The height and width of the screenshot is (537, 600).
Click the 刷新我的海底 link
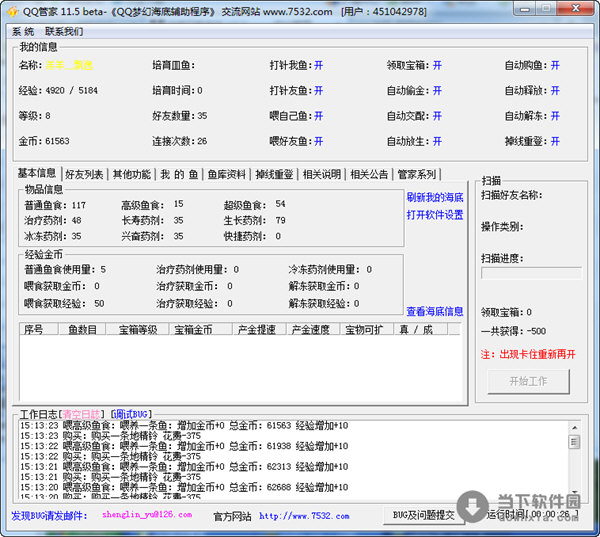(x=435, y=197)
